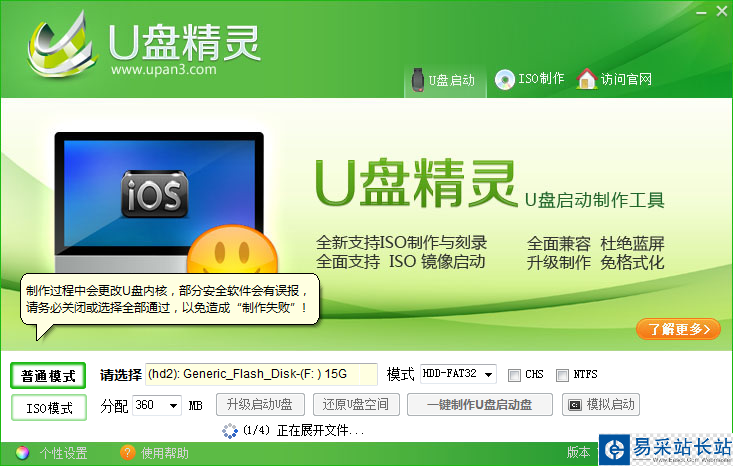
Task: Click 还原U盘空间 button
Action: pyautogui.click(x=356, y=405)
